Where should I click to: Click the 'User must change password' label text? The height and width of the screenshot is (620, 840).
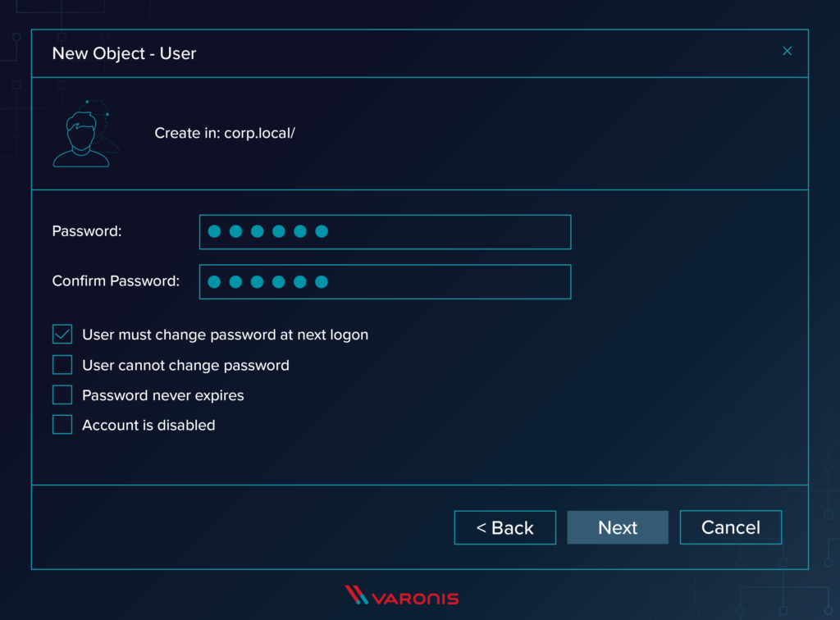(x=225, y=334)
